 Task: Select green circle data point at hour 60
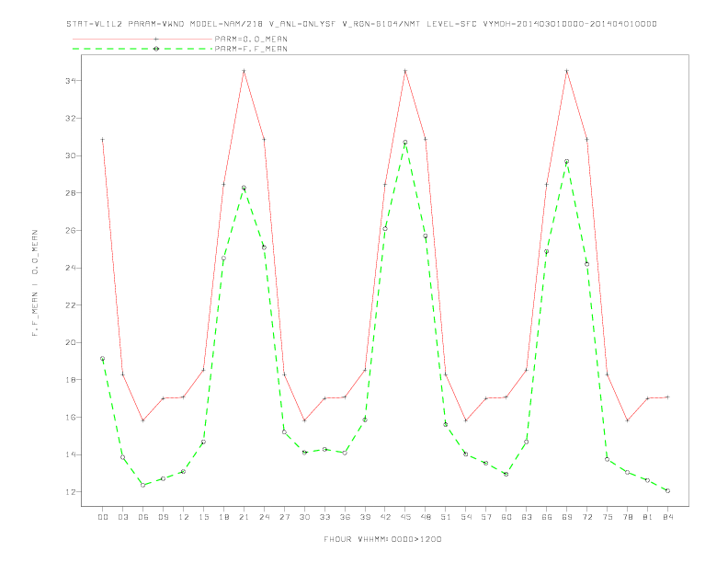pyautogui.click(x=506, y=475)
